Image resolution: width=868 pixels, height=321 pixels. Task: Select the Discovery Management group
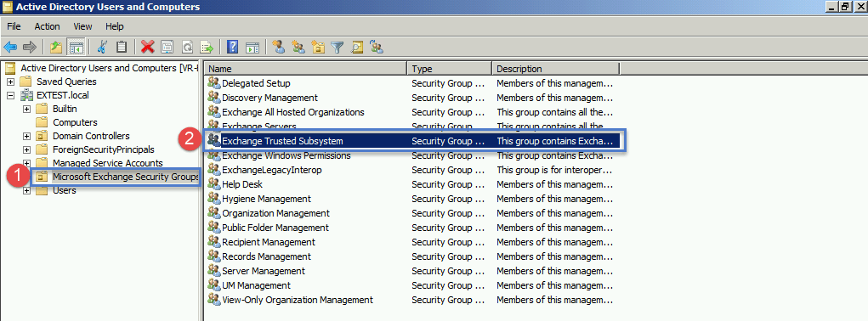click(x=269, y=98)
